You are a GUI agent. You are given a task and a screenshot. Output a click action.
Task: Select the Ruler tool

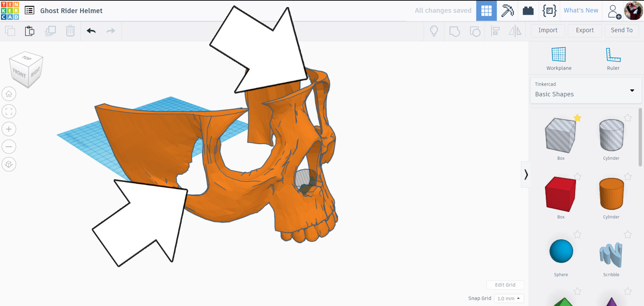[x=613, y=59]
